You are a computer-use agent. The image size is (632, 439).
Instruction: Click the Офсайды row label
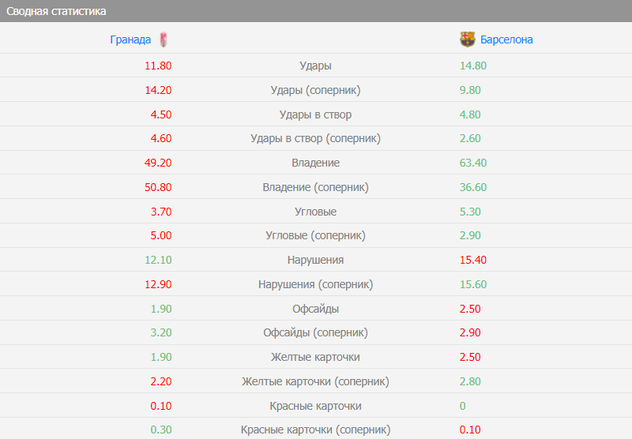(316, 309)
